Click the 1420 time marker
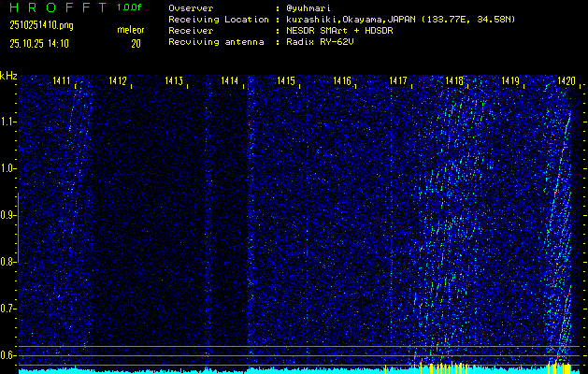588x374 pixels. point(566,80)
